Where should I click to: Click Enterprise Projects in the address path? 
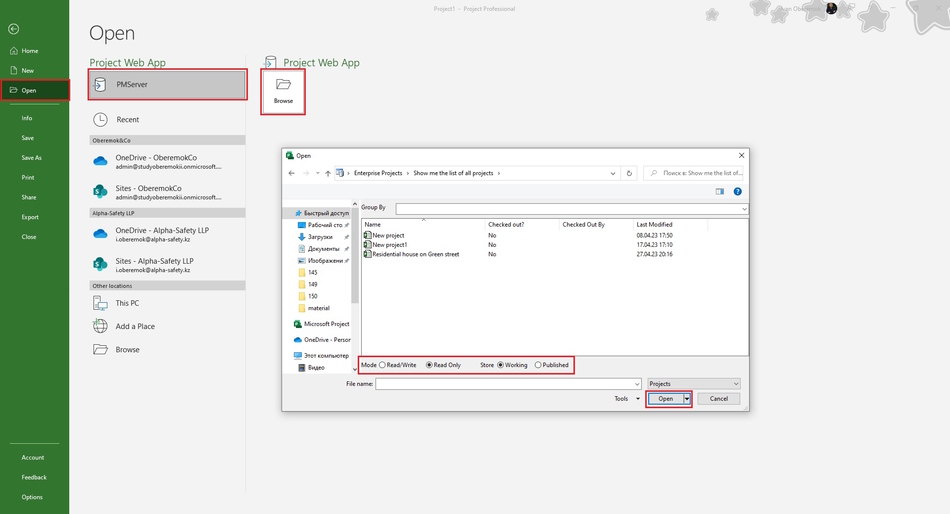pyautogui.click(x=378, y=173)
